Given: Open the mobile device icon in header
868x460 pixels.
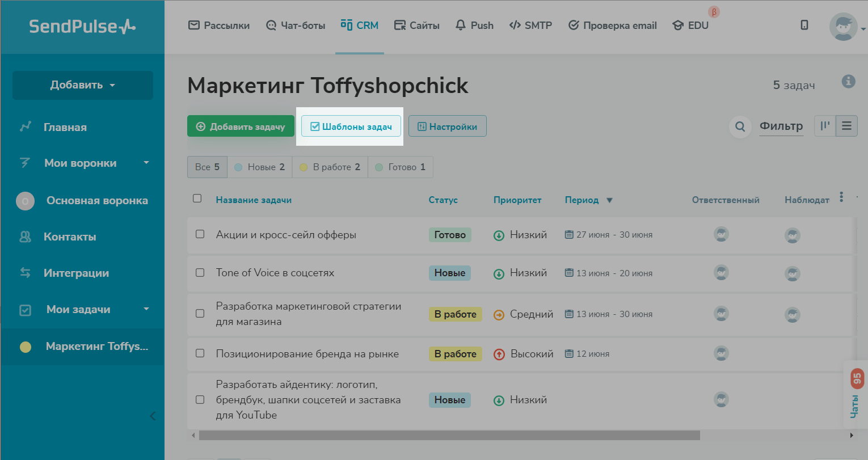Looking at the screenshot, I should tap(804, 25).
